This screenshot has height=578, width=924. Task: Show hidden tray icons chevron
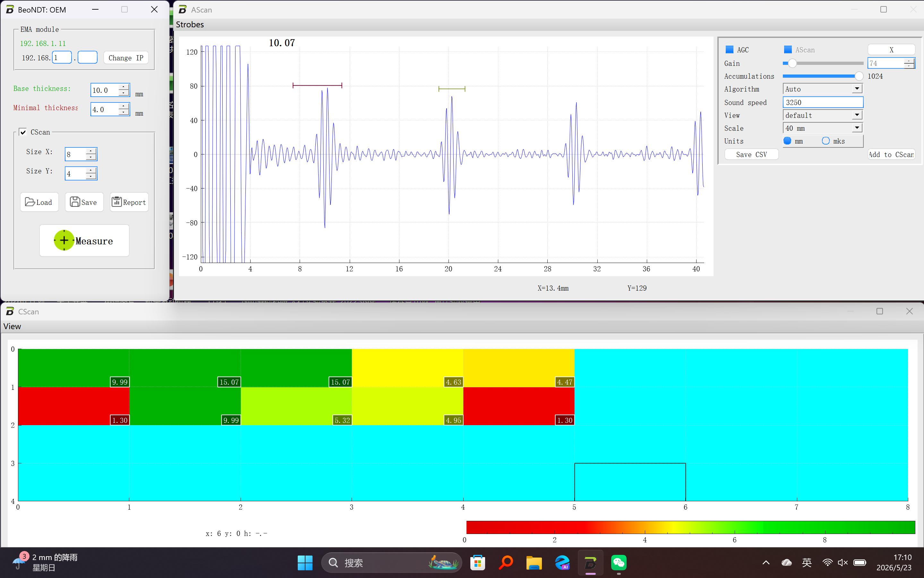[766, 562]
